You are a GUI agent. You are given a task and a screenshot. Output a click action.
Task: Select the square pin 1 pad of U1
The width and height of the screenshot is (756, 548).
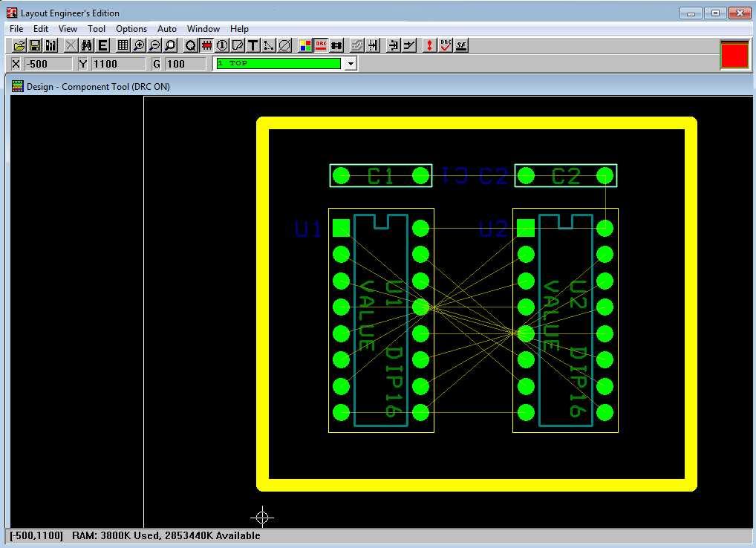[x=342, y=228]
